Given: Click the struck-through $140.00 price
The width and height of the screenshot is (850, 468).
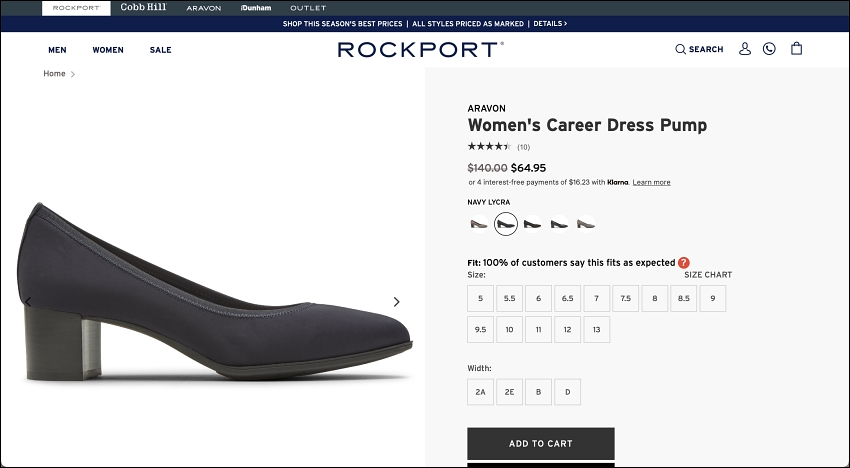Looking at the screenshot, I should [487, 168].
